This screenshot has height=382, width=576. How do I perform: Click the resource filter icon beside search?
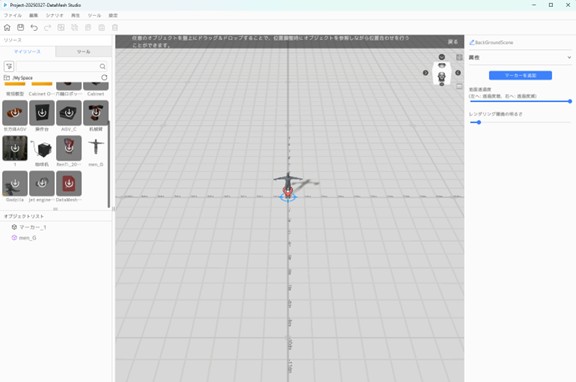pyautogui.click(x=9, y=66)
